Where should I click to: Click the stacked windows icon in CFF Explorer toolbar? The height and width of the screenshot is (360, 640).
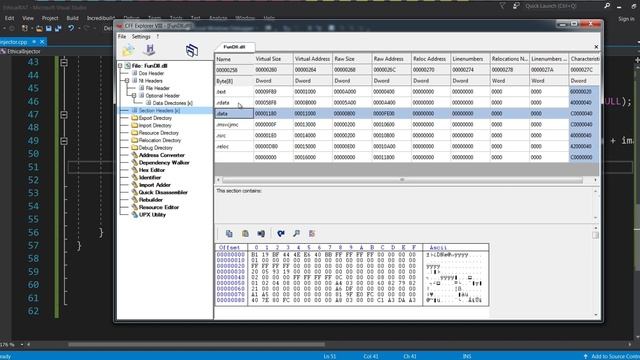pos(192,50)
